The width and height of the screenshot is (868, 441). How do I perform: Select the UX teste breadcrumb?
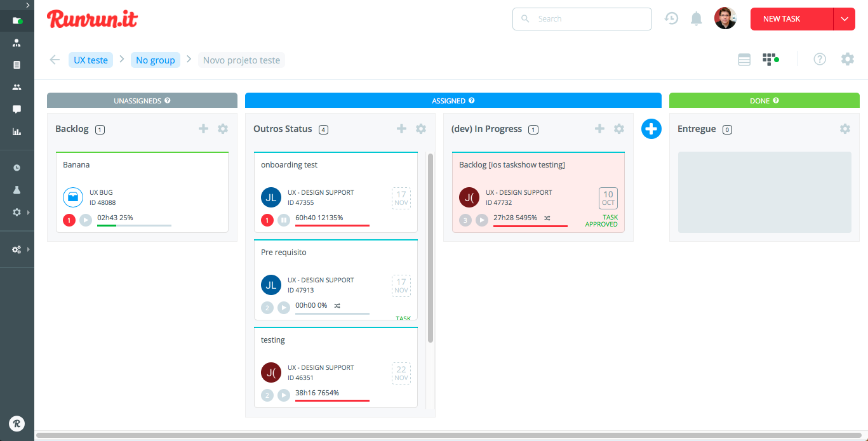pyautogui.click(x=91, y=60)
